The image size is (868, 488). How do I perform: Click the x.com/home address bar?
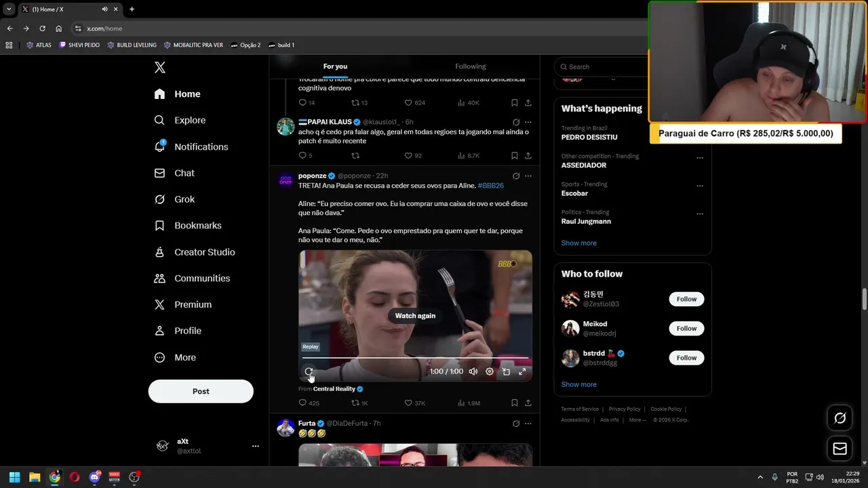point(359,28)
